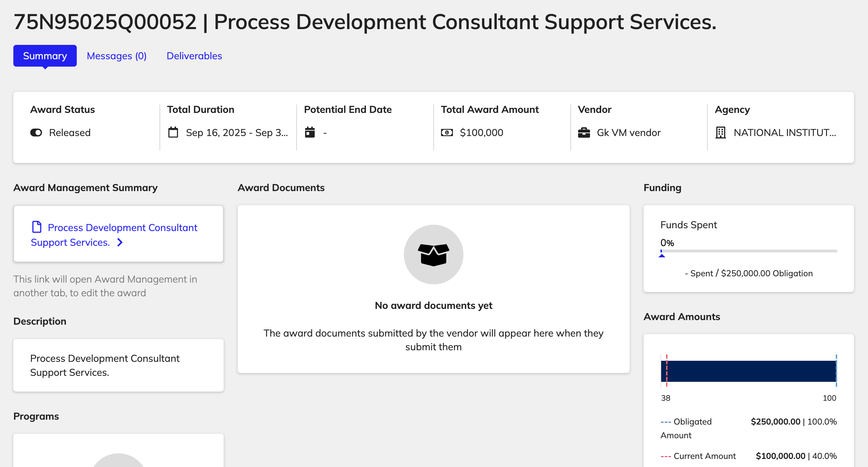Click the Potential End Date calendar icon
868x467 pixels.
310,133
